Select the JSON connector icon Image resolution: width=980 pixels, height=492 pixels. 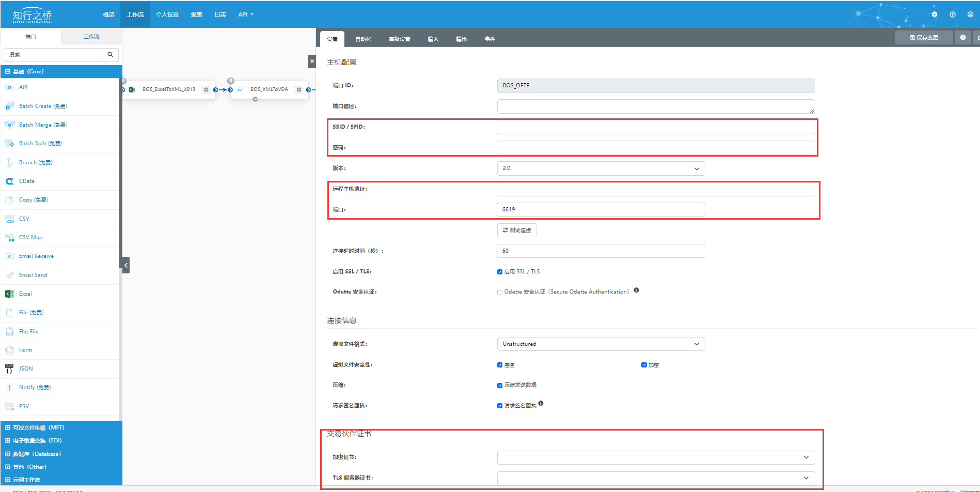[9, 369]
